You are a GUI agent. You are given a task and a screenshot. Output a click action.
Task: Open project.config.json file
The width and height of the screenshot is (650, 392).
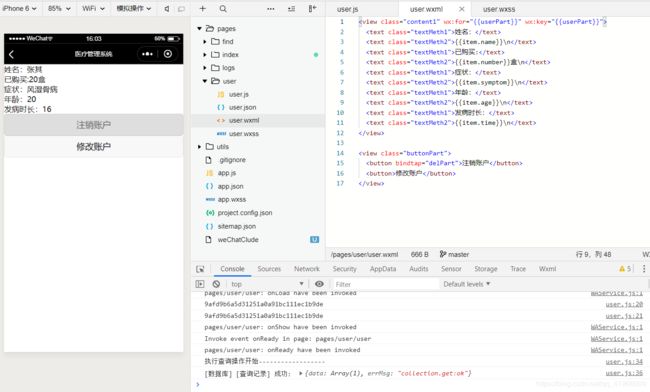(x=245, y=213)
